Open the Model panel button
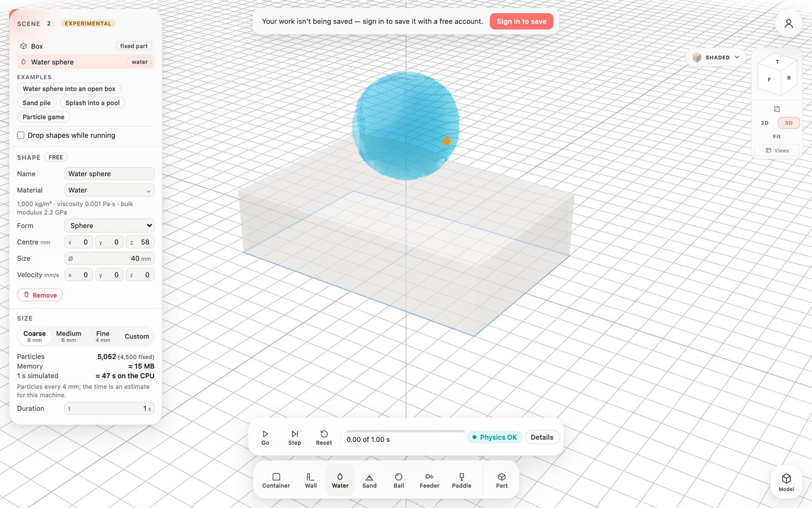812x508 pixels. click(x=786, y=482)
